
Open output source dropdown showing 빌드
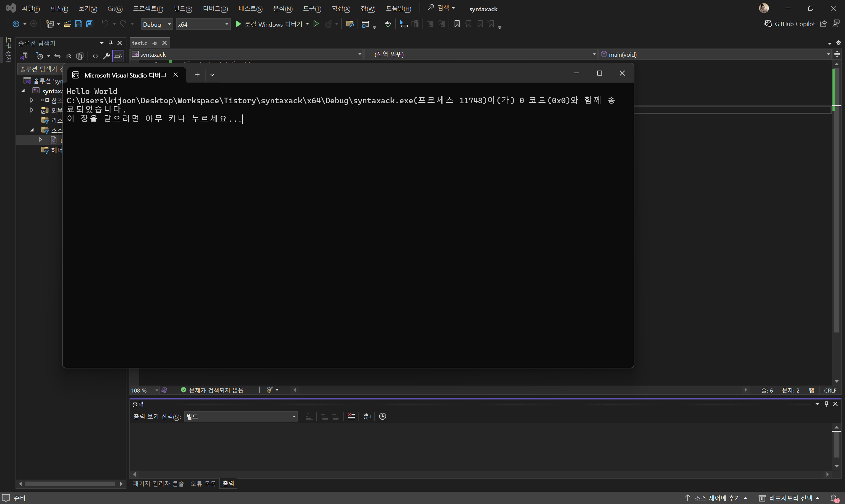(x=241, y=416)
